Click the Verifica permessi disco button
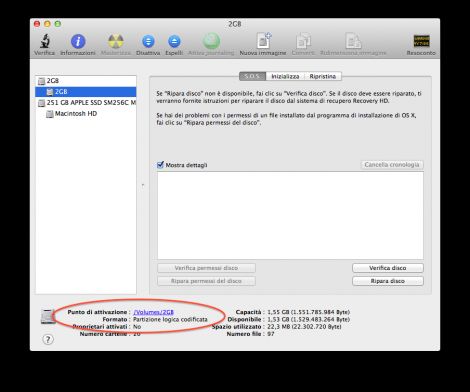Image resolution: width=470 pixels, height=392 pixels. coord(206,268)
